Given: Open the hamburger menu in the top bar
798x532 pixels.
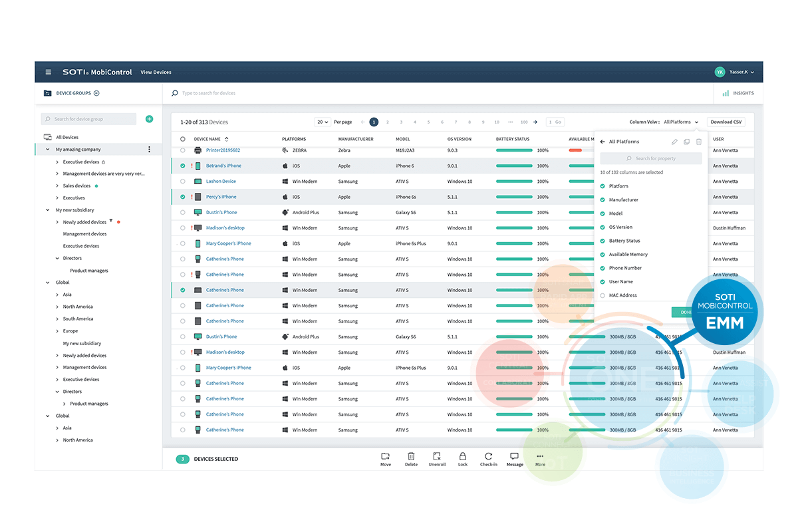Looking at the screenshot, I should (x=48, y=72).
